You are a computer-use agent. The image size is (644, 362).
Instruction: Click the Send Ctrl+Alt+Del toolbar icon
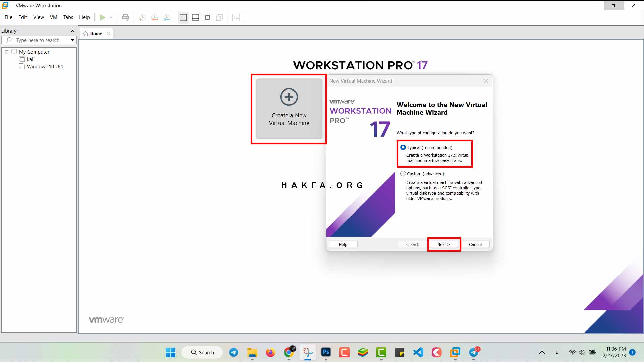[x=125, y=17]
